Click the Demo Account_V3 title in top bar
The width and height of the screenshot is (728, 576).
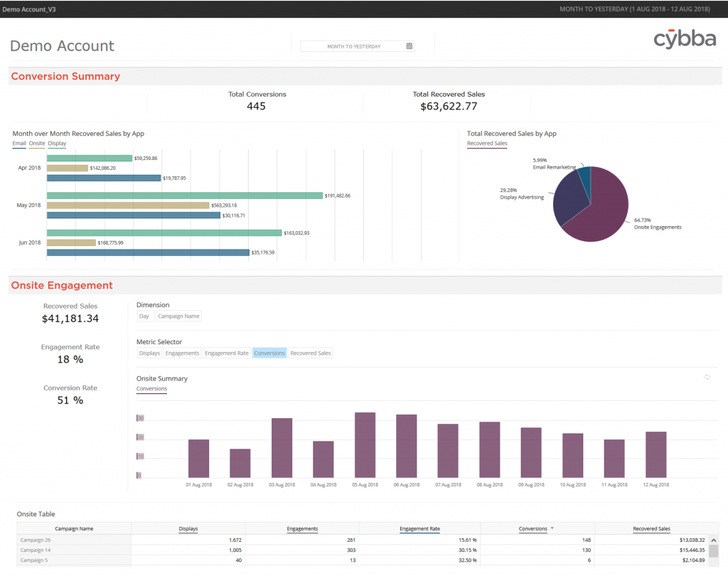pyautogui.click(x=28, y=9)
